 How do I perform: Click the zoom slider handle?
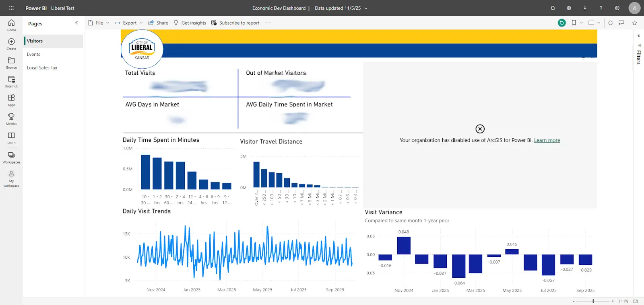(593, 301)
